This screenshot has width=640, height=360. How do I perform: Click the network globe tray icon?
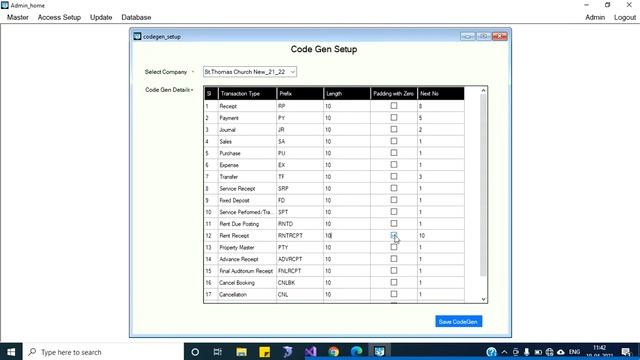(x=549, y=352)
